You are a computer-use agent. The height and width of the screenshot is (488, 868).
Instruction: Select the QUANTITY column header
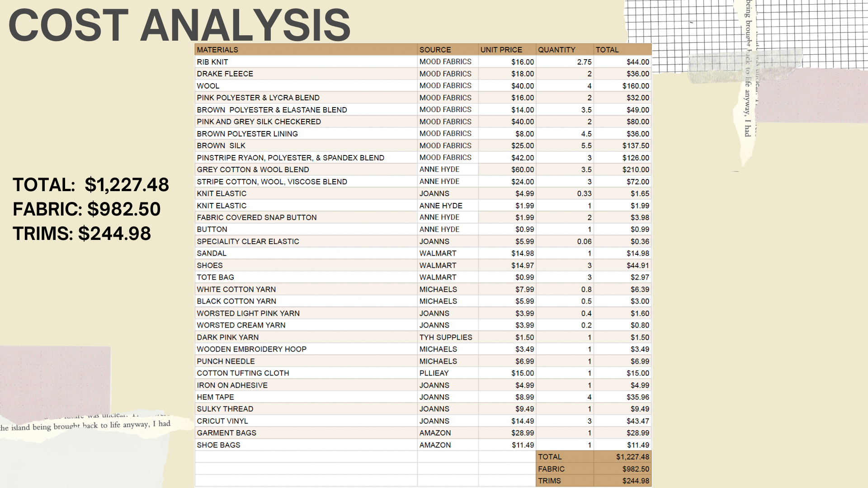(565, 50)
